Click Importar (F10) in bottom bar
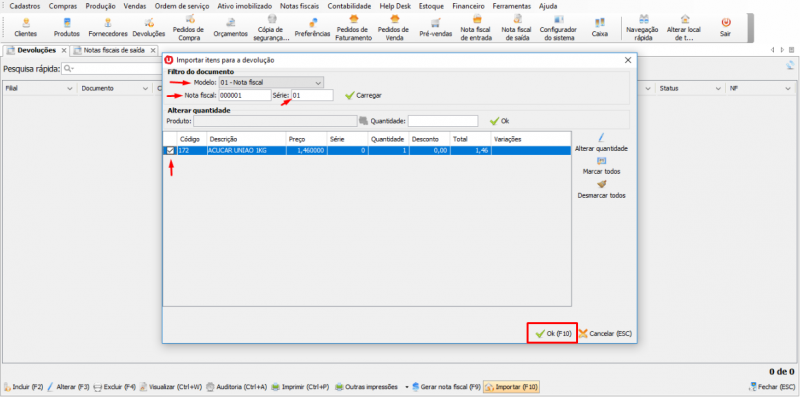This screenshot has width=800, height=397. click(511, 387)
